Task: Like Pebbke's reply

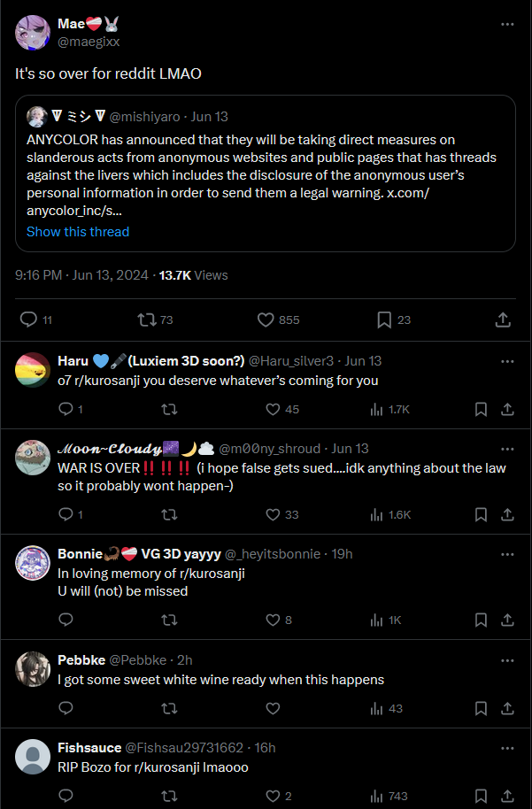Action: (273, 708)
